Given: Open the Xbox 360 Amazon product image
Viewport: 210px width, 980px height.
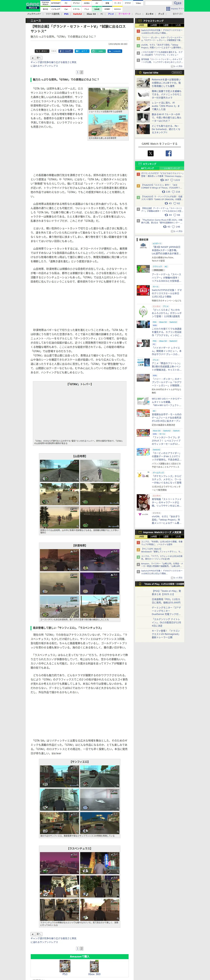Looking at the screenshot, I should tap(94, 966).
